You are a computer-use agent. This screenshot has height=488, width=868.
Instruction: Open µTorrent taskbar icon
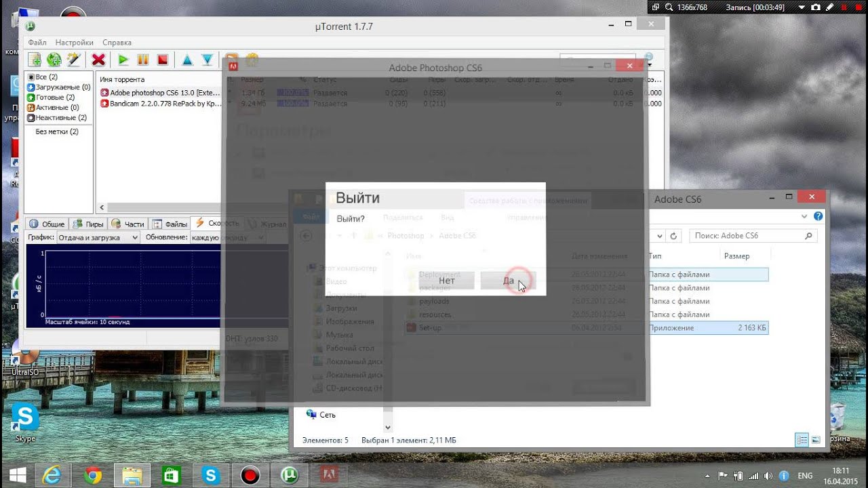tap(290, 475)
